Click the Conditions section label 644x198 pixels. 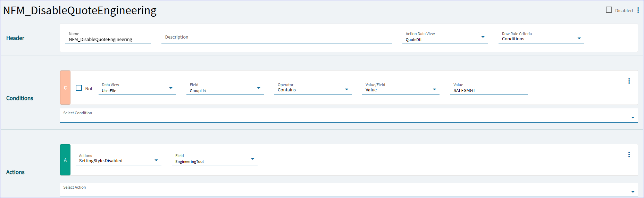click(x=20, y=98)
